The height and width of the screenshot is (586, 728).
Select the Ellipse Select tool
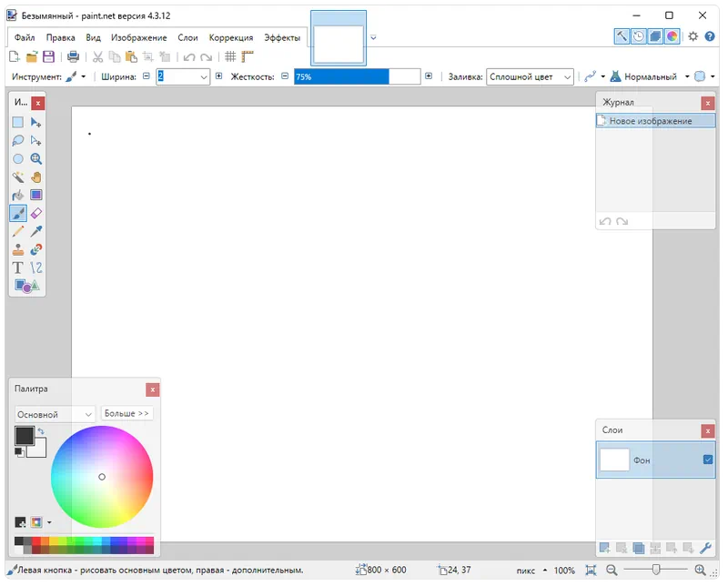[x=17, y=159]
